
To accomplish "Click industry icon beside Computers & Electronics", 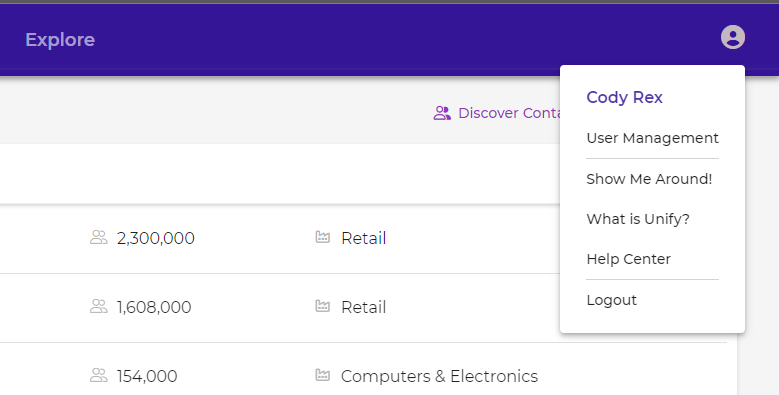I will point(322,375).
